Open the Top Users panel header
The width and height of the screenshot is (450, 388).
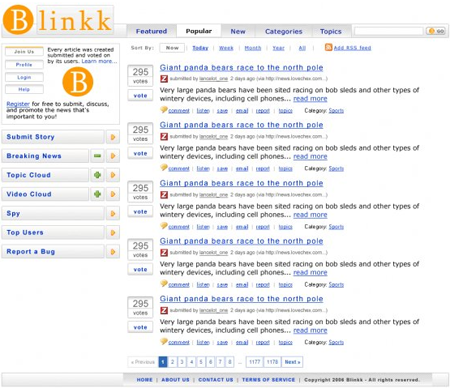53,232
